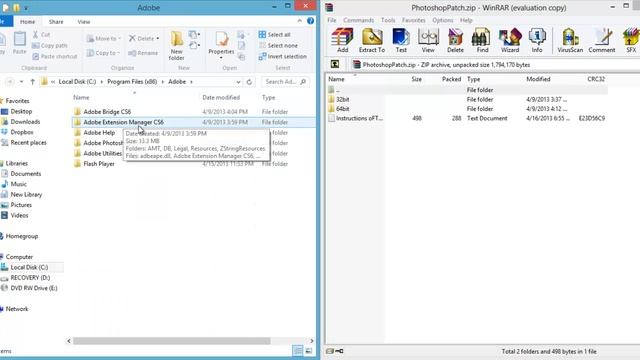Expand Program Files (x86) breadcrumb arrow
Image resolution: width=640 pixels, height=360 pixels.
pos(162,82)
